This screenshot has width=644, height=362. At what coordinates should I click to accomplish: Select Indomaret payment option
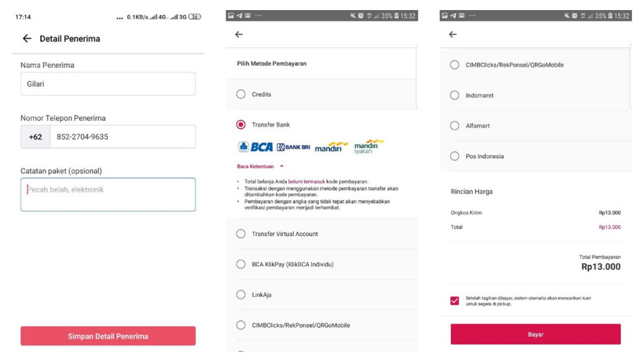pyautogui.click(x=455, y=96)
